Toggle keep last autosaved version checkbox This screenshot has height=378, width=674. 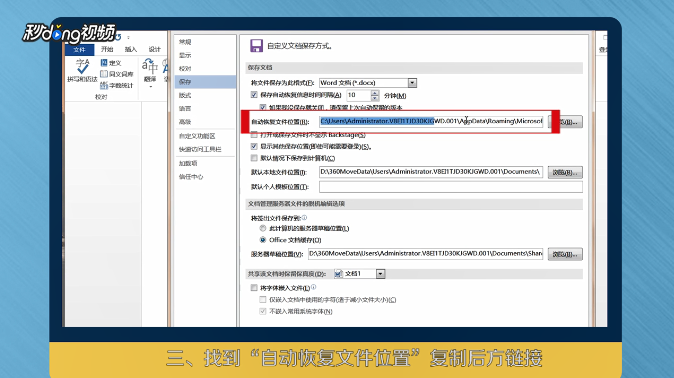tap(263, 107)
